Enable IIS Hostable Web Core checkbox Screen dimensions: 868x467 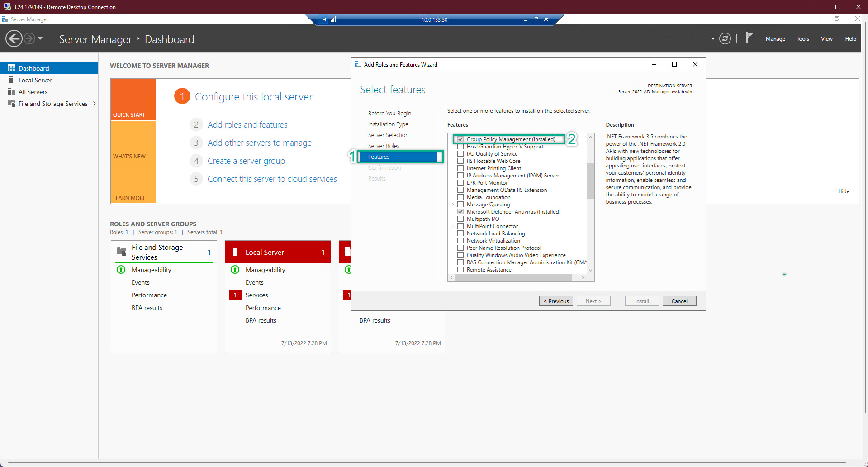click(460, 161)
